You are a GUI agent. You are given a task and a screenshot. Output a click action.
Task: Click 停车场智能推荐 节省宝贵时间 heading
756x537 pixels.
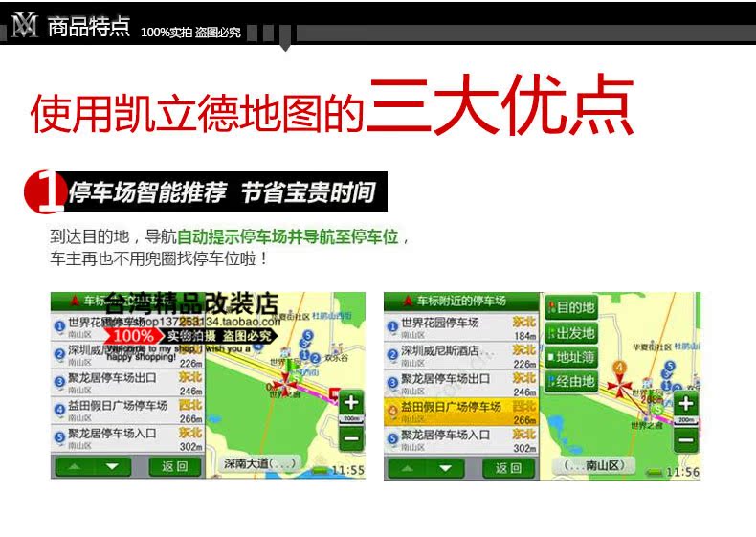[222, 192]
